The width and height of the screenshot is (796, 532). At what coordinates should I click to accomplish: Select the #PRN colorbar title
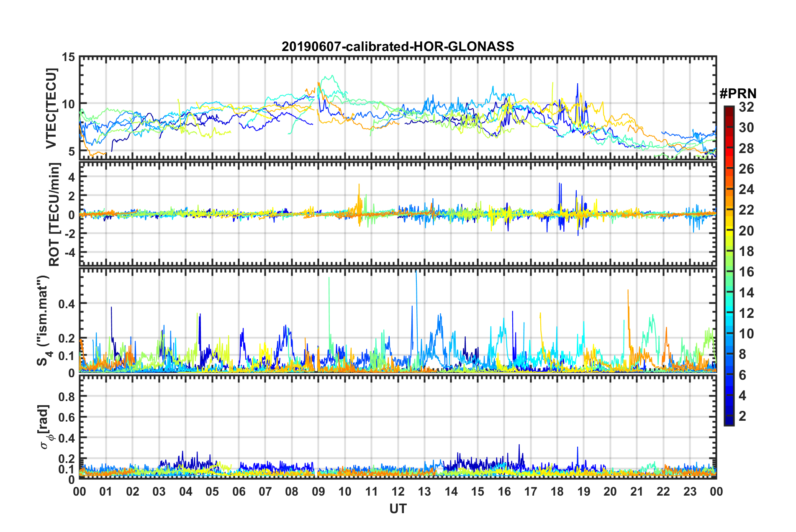[738, 94]
